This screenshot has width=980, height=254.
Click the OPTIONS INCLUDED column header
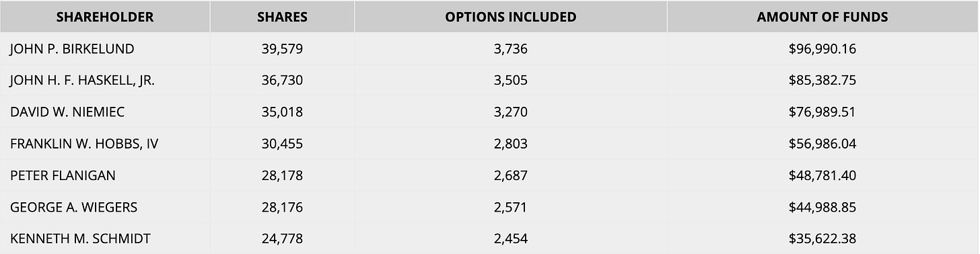(511, 17)
